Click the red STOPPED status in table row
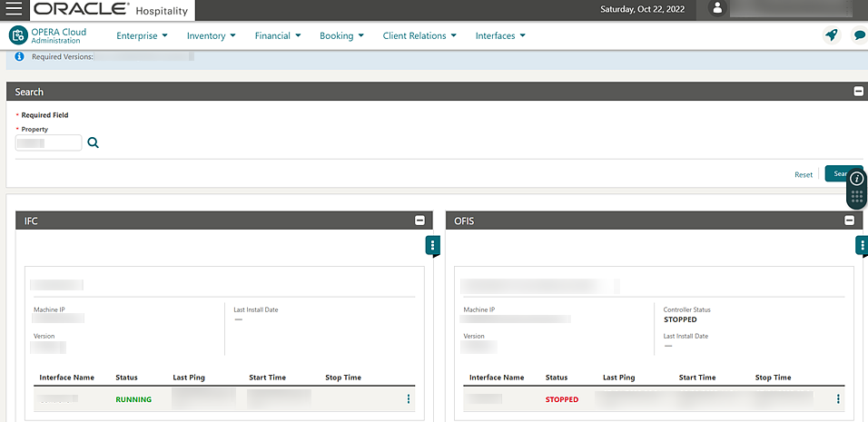Screen dimensions: 868x422 (x=562, y=399)
